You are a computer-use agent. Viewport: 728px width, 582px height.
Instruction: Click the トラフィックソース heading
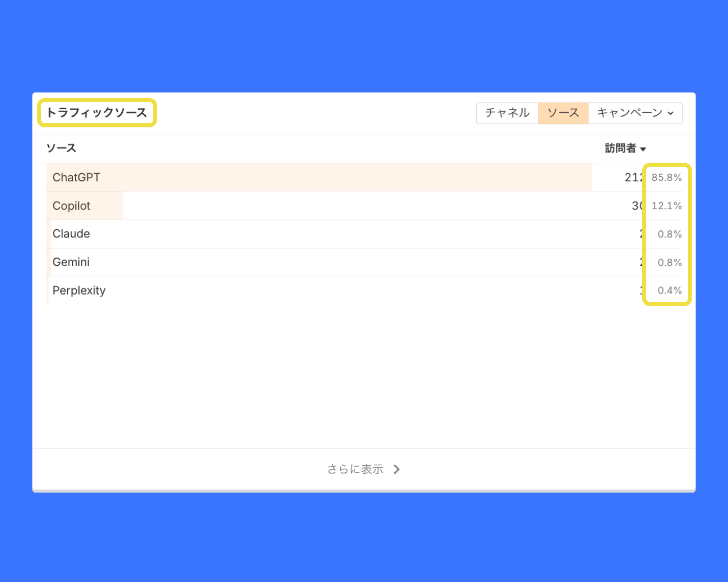97,113
